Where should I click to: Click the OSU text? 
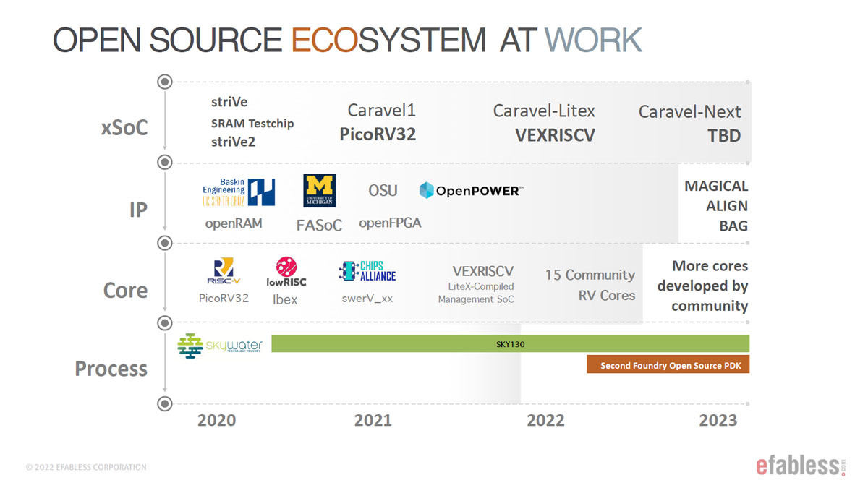383,190
